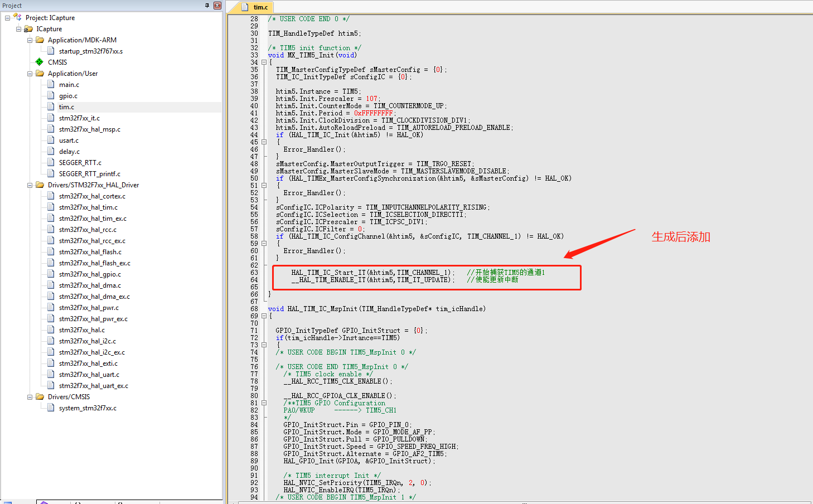Select stm32f7xx_hal_msp.c in the project tree
Image resolution: width=813 pixels, height=504 pixels.
coord(90,129)
